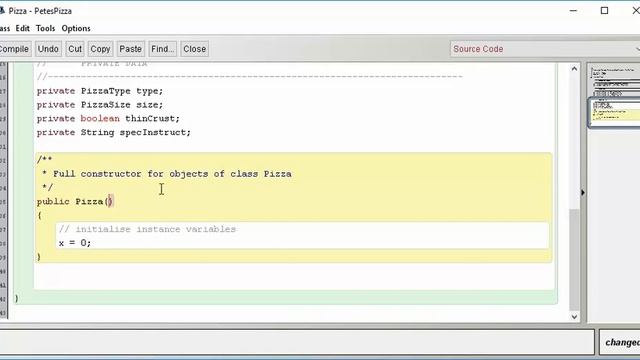This screenshot has height=360, width=640.
Task: Click the Copy button
Action: coord(100,49)
